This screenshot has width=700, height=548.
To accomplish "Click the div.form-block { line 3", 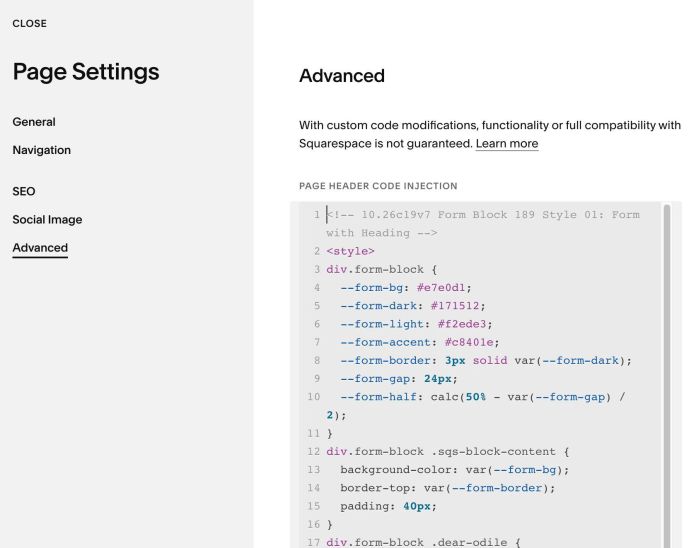I will 382,270.
